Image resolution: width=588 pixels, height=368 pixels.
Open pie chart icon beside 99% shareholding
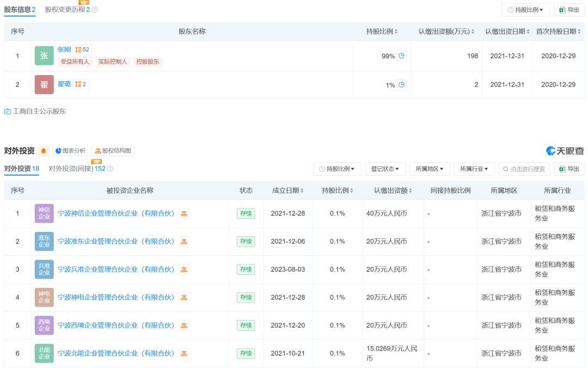[x=402, y=56]
